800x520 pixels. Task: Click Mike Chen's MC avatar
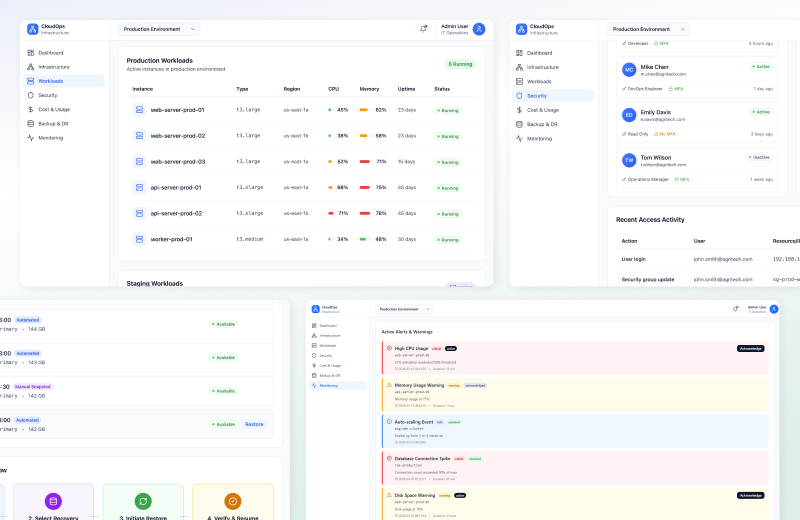[x=629, y=70]
